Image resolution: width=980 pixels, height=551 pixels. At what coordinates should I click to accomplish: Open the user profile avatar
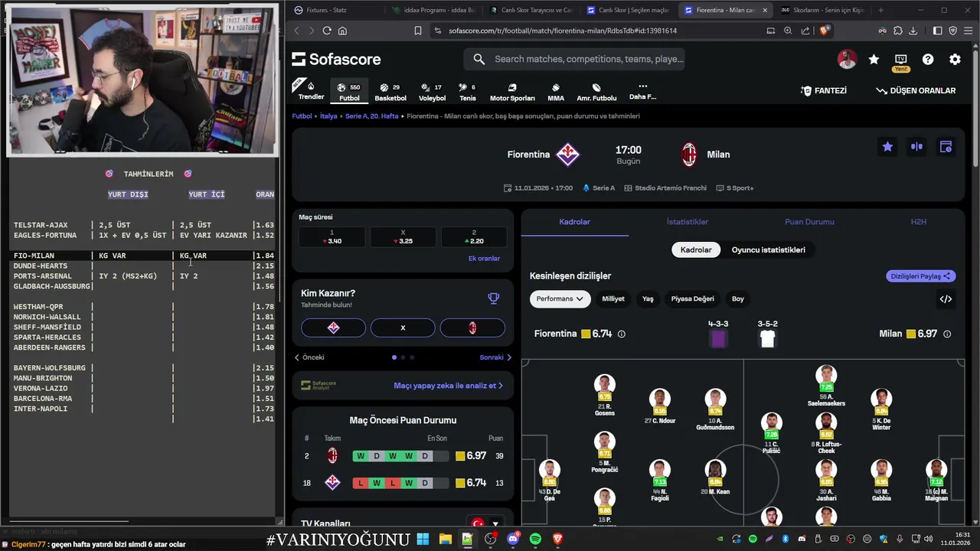click(x=847, y=59)
